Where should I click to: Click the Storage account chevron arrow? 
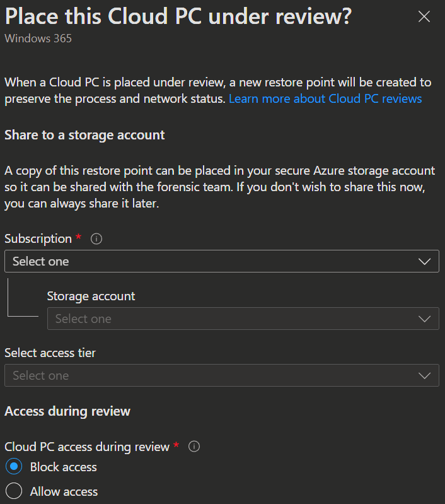coord(424,319)
